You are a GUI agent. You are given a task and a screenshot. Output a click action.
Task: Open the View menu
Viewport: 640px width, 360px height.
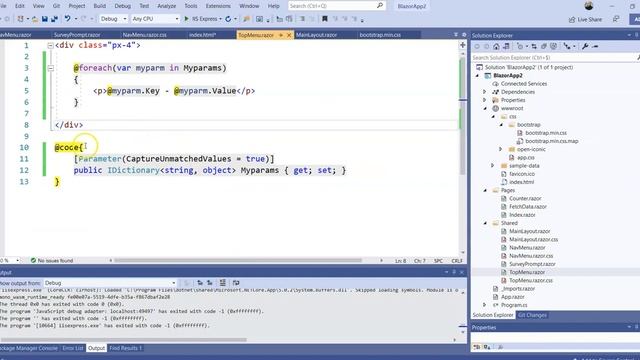(38, 6)
